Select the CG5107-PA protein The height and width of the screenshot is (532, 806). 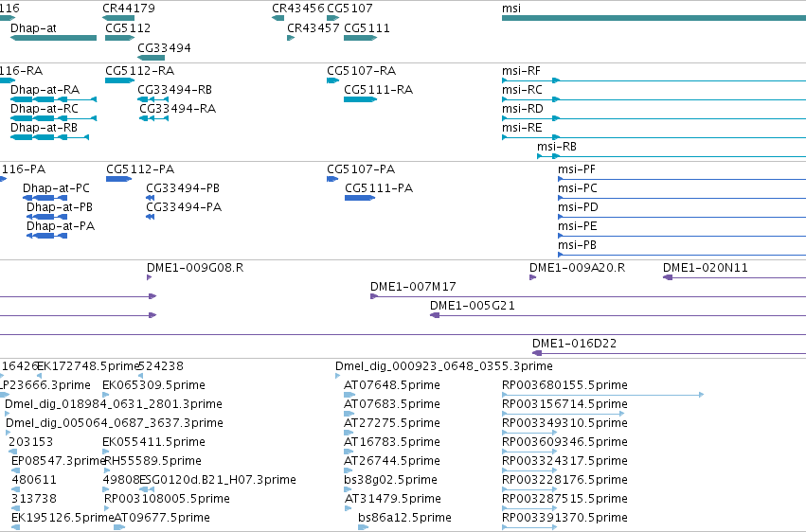click(332, 179)
